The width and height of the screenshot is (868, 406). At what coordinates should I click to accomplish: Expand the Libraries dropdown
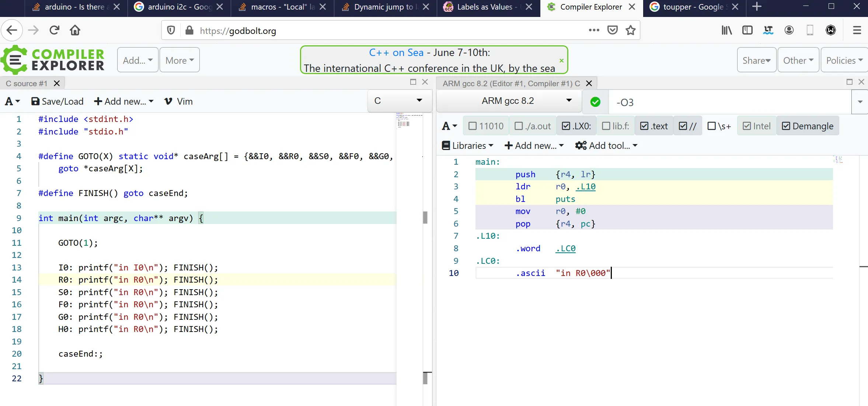click(468, 146)
